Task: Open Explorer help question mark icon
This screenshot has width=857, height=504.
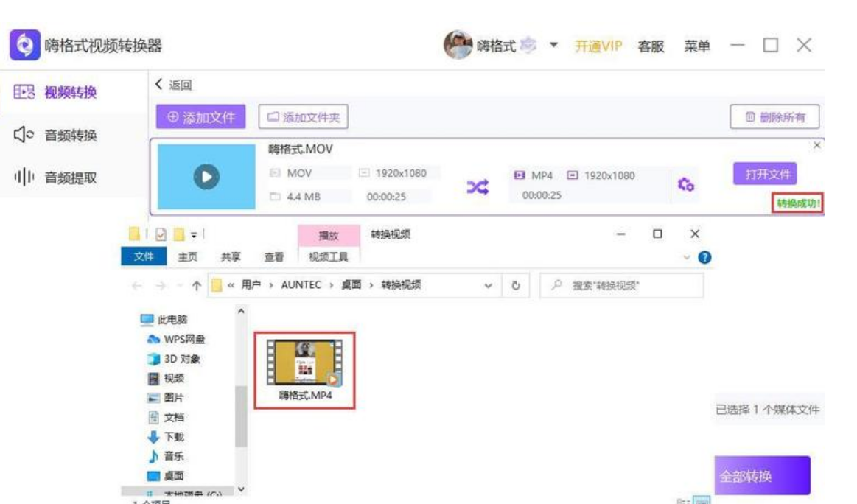Action: (x=704, y=257)
